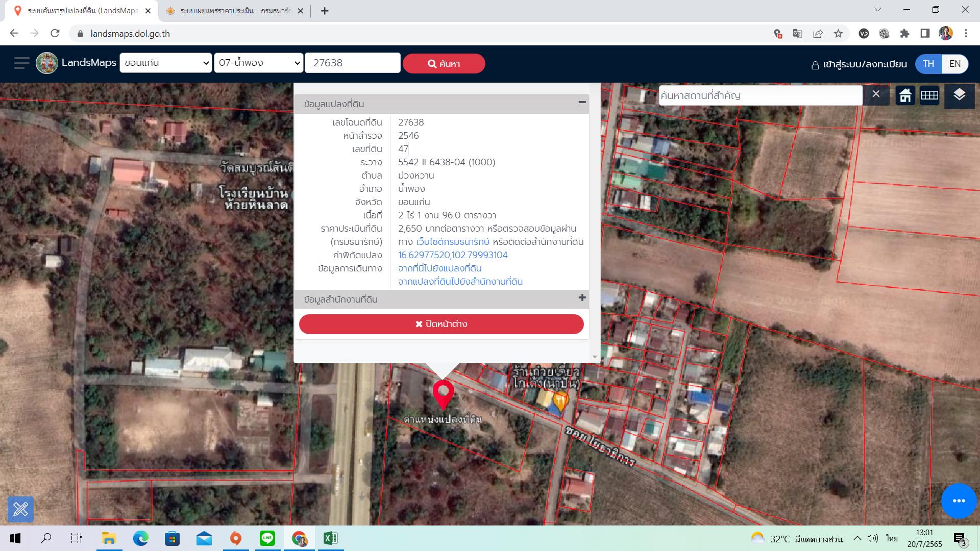Open the blue chat bubble button
980x551 pixels.
coord(959,500)
